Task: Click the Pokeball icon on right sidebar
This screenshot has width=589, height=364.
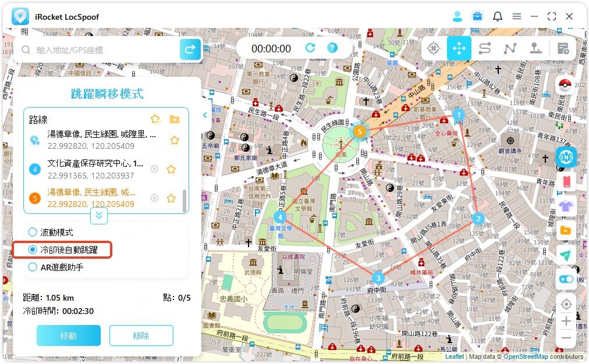Action: click(x=565, y=85)
